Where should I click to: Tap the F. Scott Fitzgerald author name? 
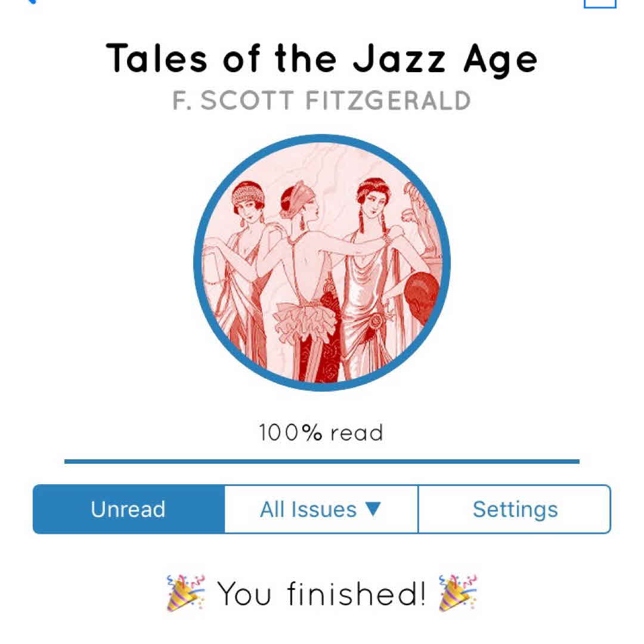[322, 101]
